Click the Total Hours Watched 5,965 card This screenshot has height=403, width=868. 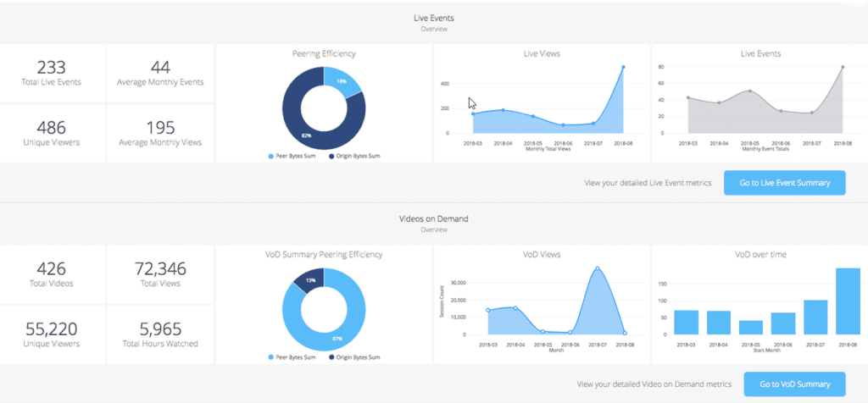(159, 334)
